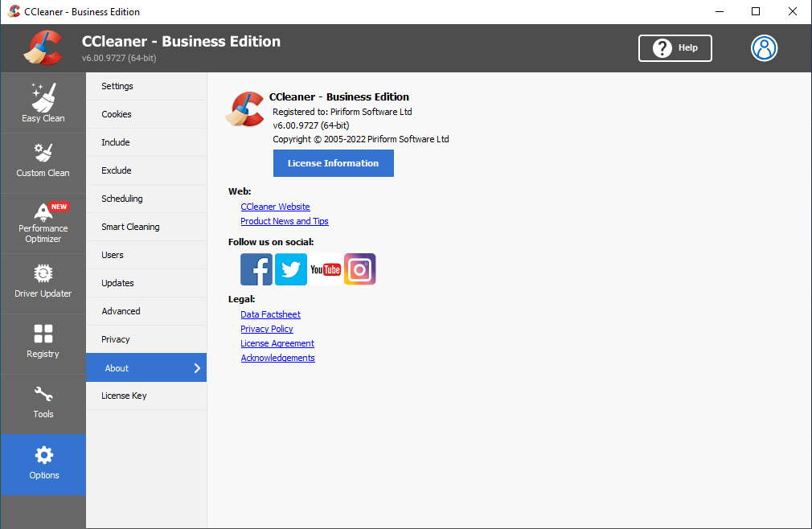The image size is (812, 529).
Task: Click the CCleaner logo in About panel
Action: (x=245, y=109)
